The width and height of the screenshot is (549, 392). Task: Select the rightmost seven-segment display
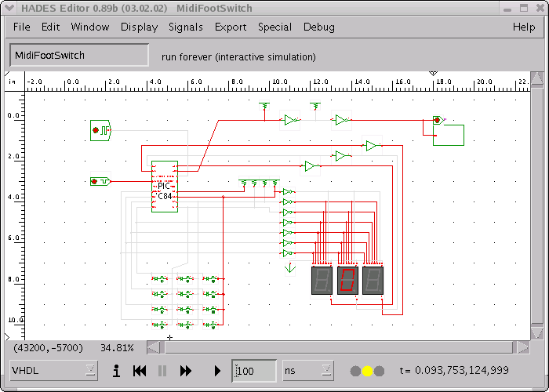[373, 281]
